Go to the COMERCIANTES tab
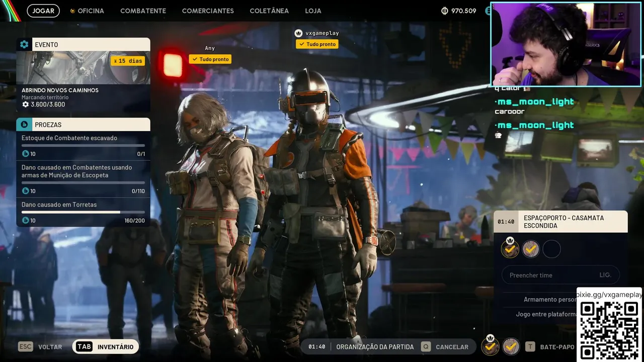 click(208, 11)
